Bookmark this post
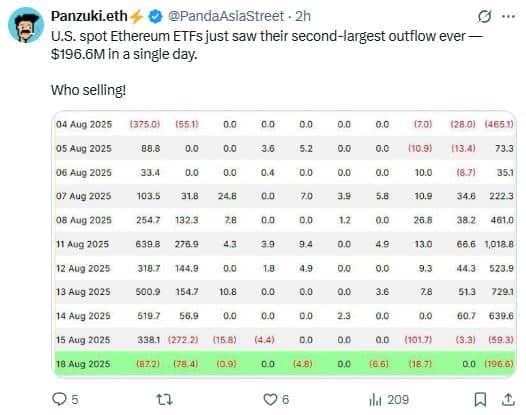526x415 pixels. (480, 400)
